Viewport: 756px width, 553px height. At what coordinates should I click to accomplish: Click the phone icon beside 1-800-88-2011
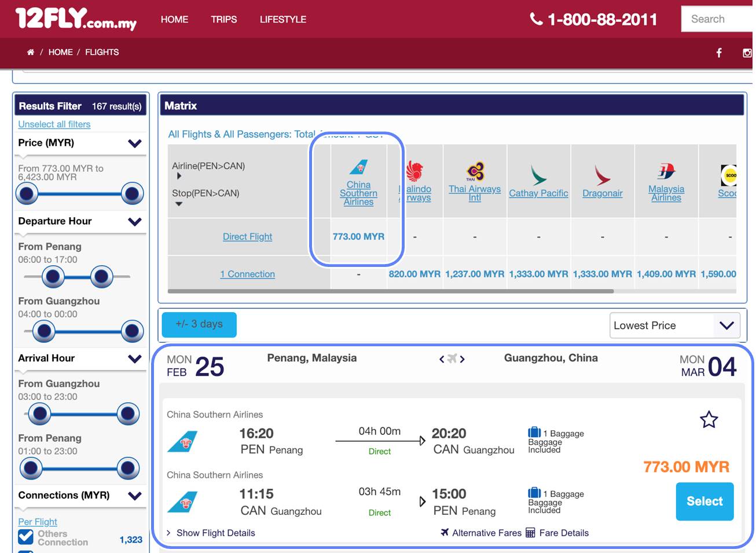[536, 19]
